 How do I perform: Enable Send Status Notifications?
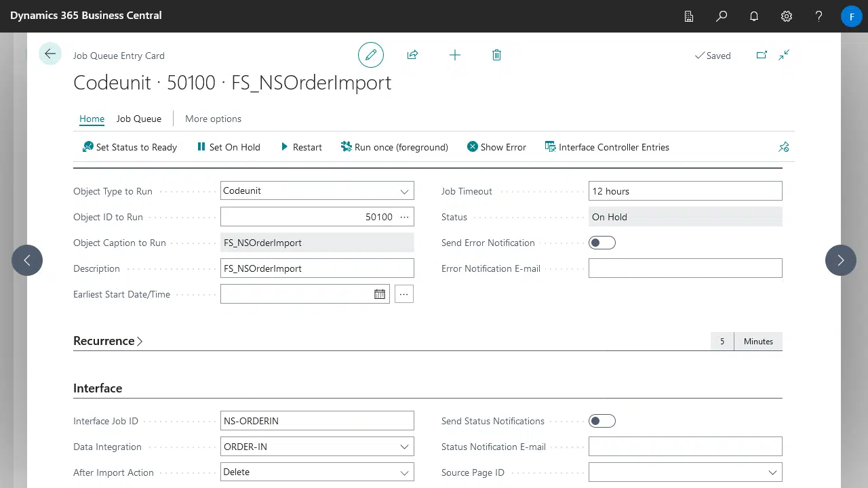click(601, 420)
